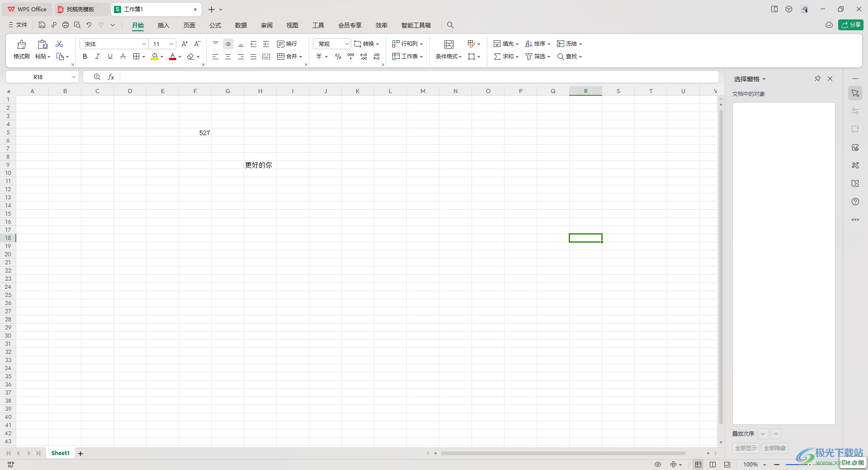The height and width of the screenshot is (470, 868).
Task: Click the insert function fx icon
Action: [x=111, y=77]
